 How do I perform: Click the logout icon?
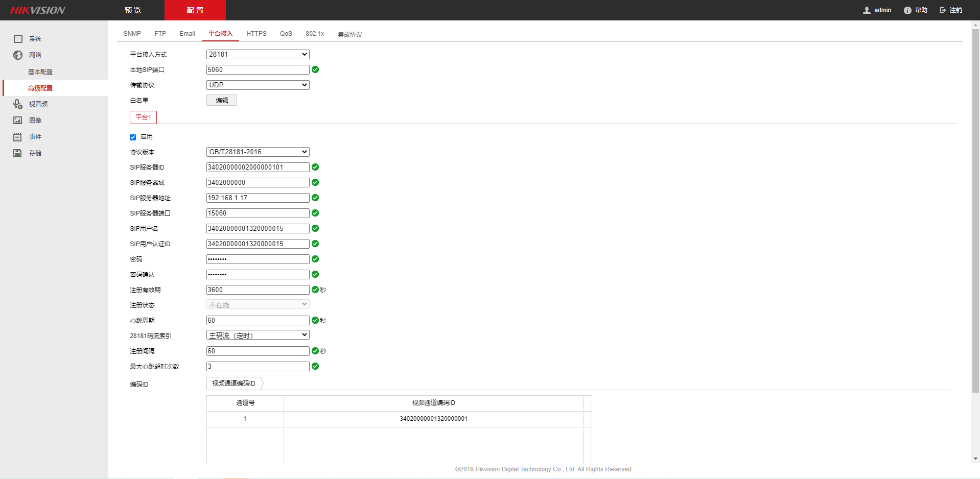coord(943,10)
